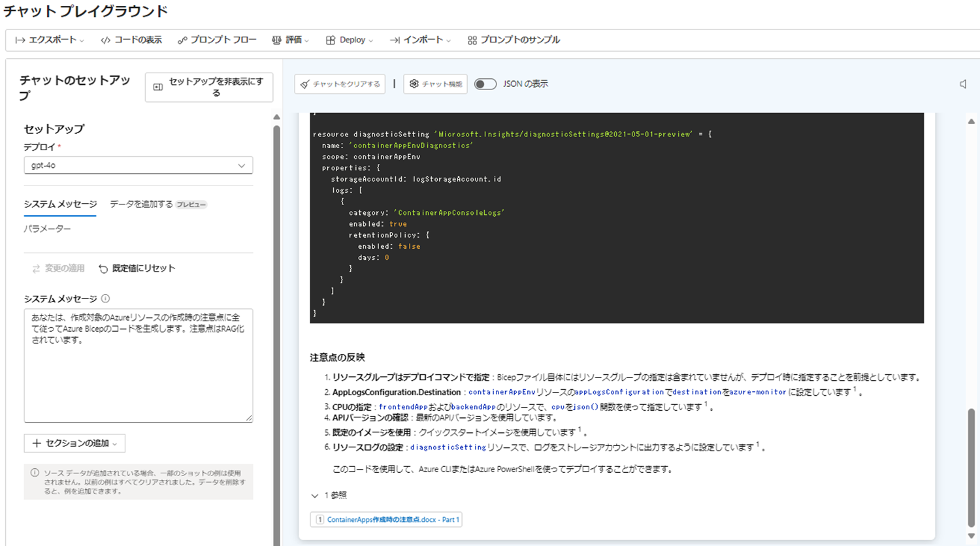Click the APIバージョンの確認 list item text
Screen dimensions: 980x546
370,418
